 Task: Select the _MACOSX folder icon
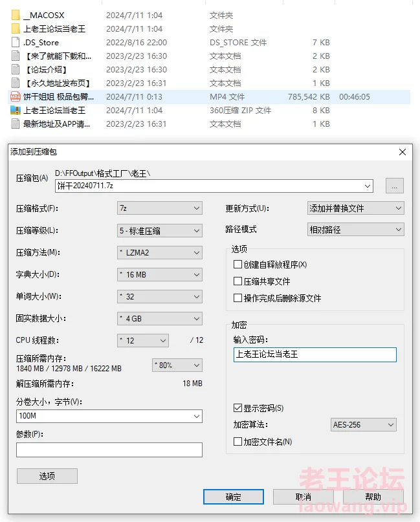coord(16,16)
